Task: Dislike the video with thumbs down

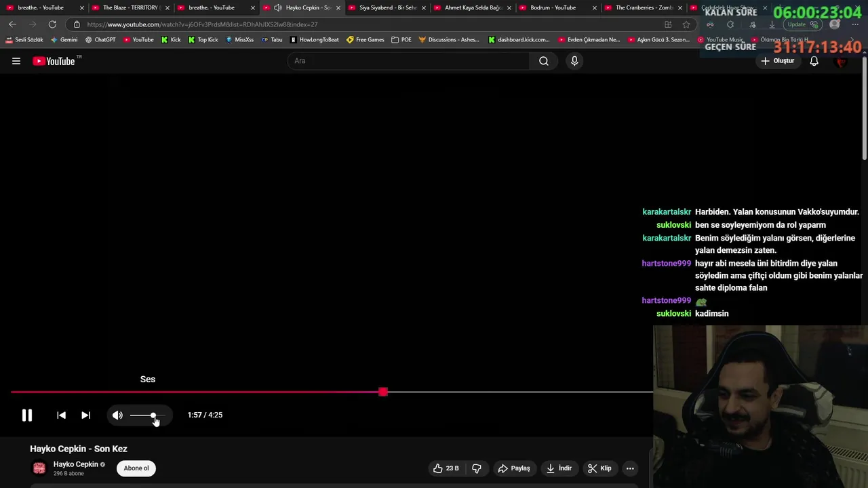Action: point(477,468)
